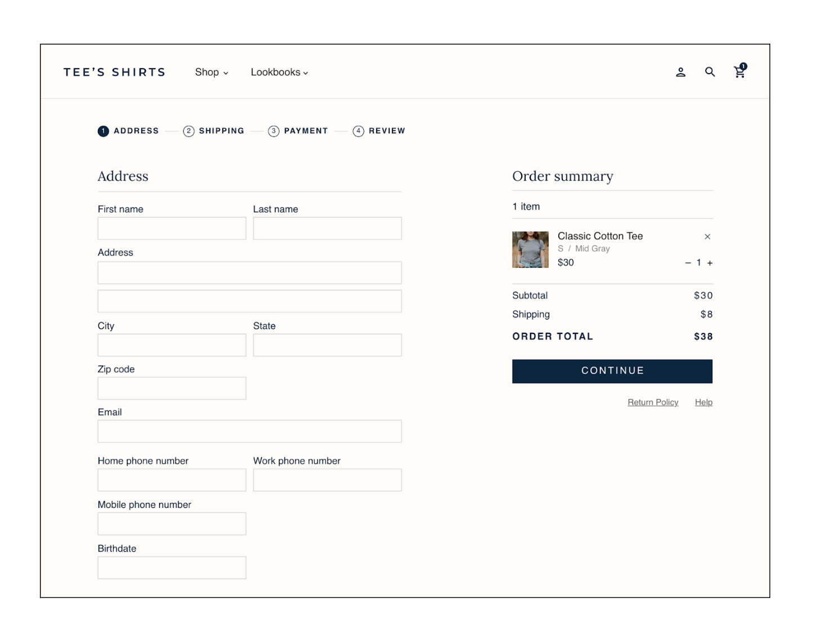Expand the Lookbooks dropdown menu
The height and width of the screenshot is (631, 840).
tap(279, 72)
